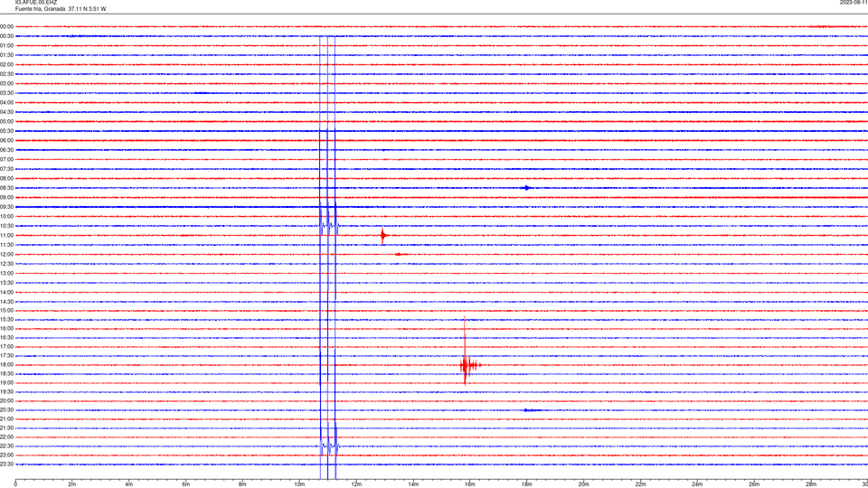Click the 10:30 time label
The width and height of the screenshot is (868, 488).
[x=6, y=226]
